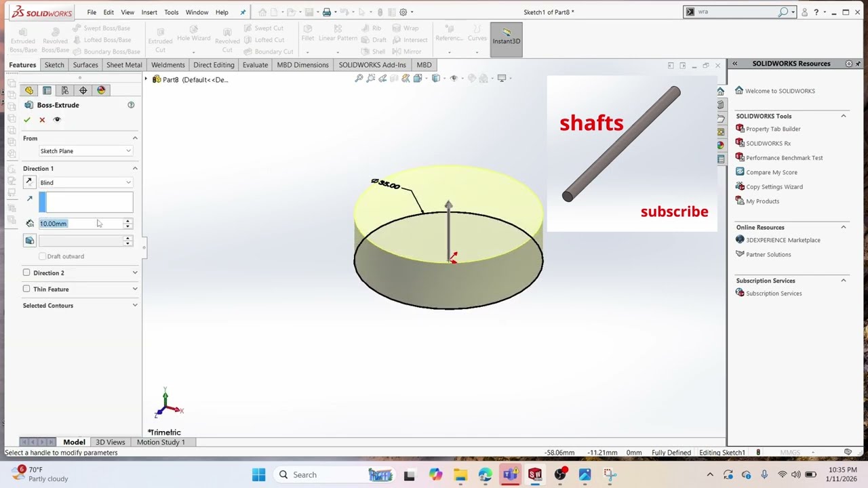868x488 pixels.
Task: Toggle the detailed preview eye icon
Action: tap(57, 120)
